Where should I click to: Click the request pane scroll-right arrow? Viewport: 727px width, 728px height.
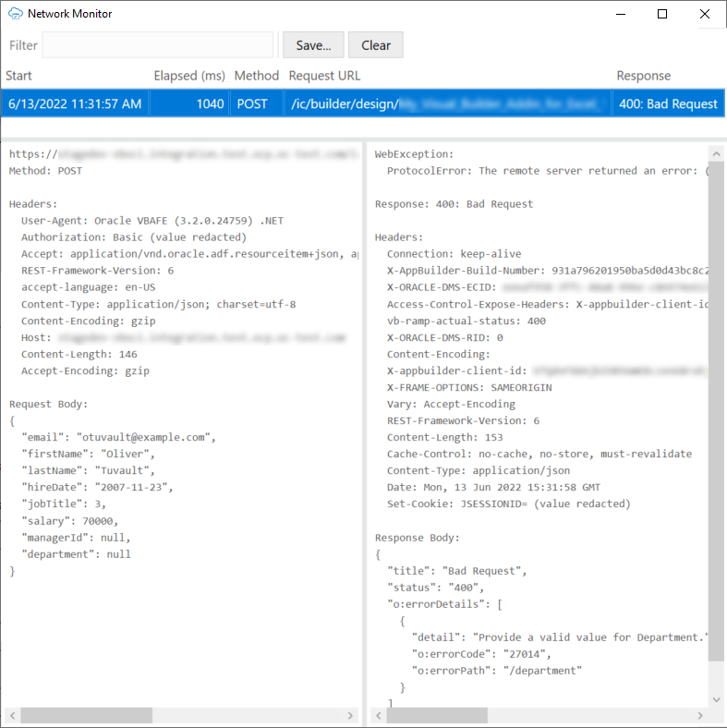[x=350, y=715]
